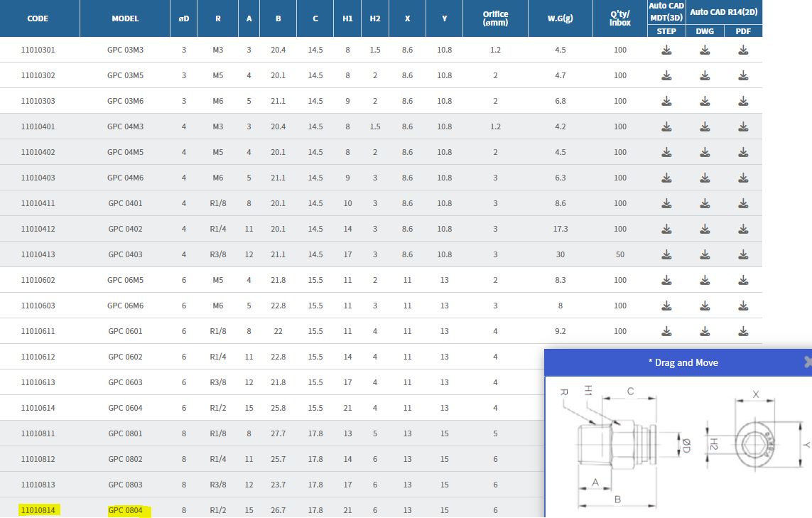Select highlighted code 11010814
This screenshot has height=518, width=812.
38,510
